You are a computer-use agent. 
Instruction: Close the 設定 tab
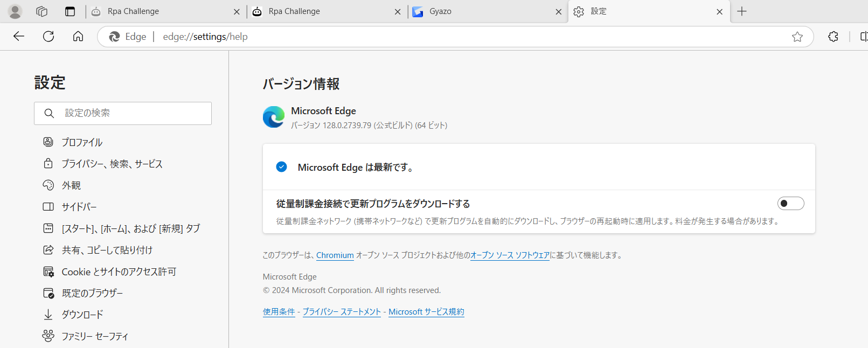pos(719,12)
